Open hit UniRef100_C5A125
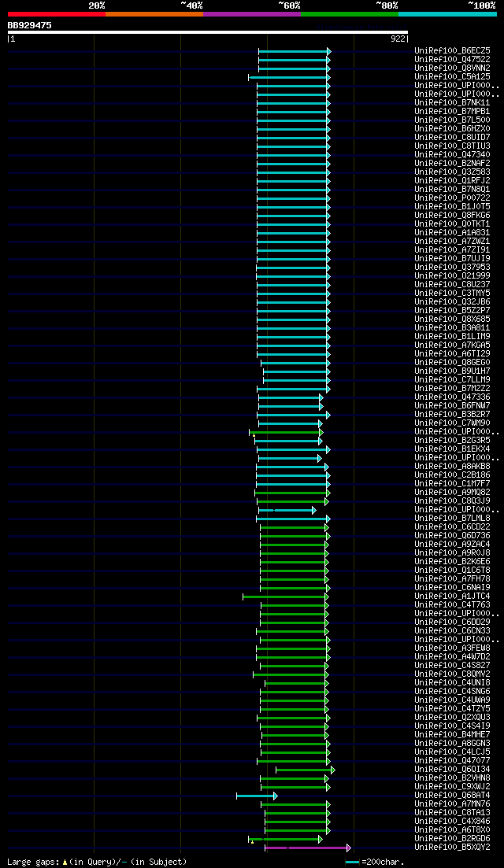Screen dimensions: 504x868 click(x=452, y=77)
